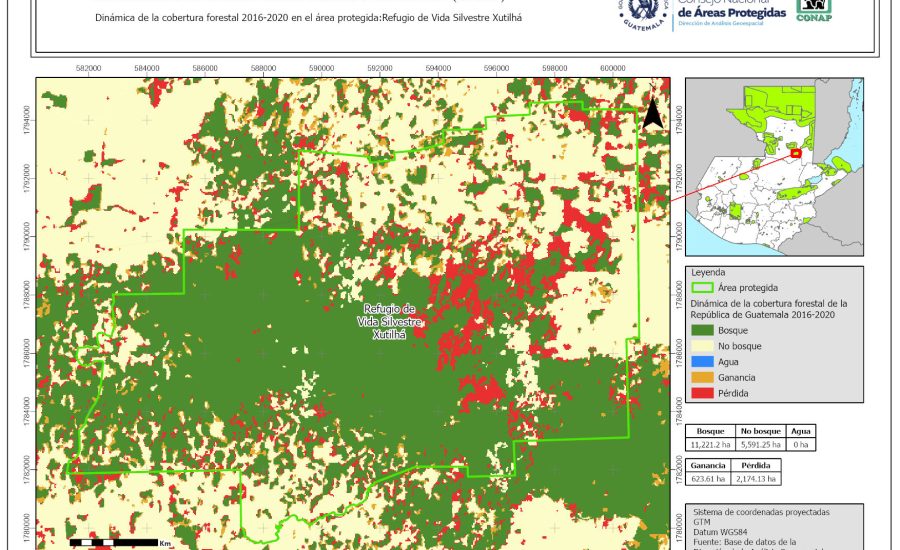Click the Pérdida 2,174.13 ha value
The width and height of the screenshot is (900, 550).
[x=756, y=480]
